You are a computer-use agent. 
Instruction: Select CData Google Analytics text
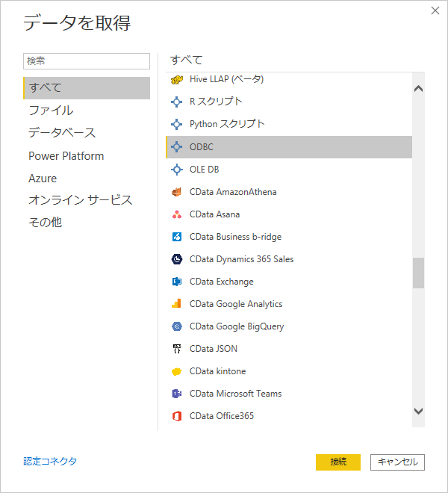pos(236,304)
